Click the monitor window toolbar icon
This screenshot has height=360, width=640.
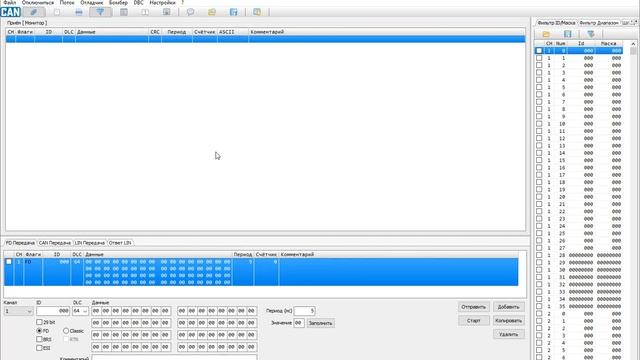[x=167, y=12]
